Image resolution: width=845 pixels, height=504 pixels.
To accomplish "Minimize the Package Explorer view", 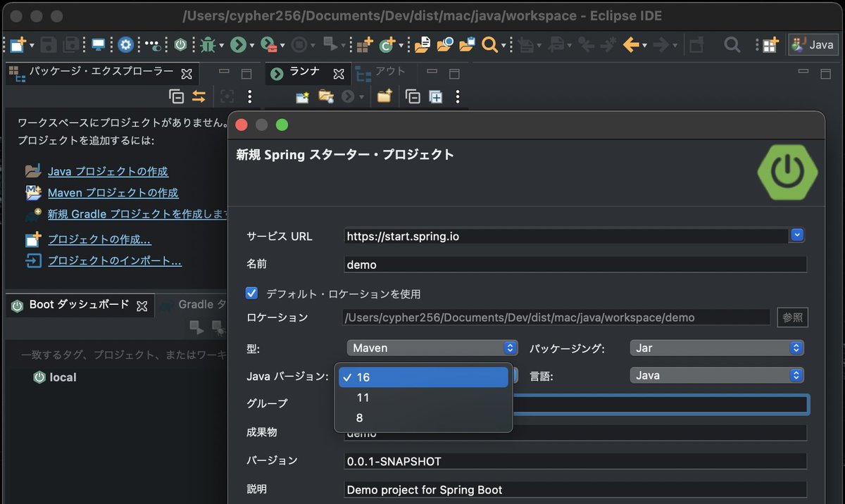I will (224, 72).
